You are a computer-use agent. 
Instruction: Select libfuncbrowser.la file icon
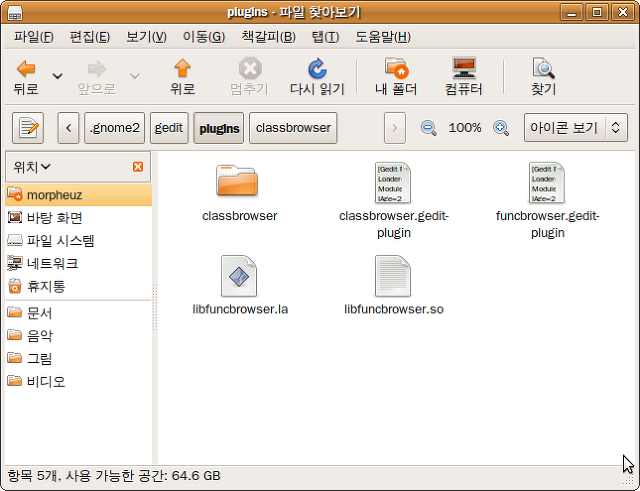tap(239, 276)
